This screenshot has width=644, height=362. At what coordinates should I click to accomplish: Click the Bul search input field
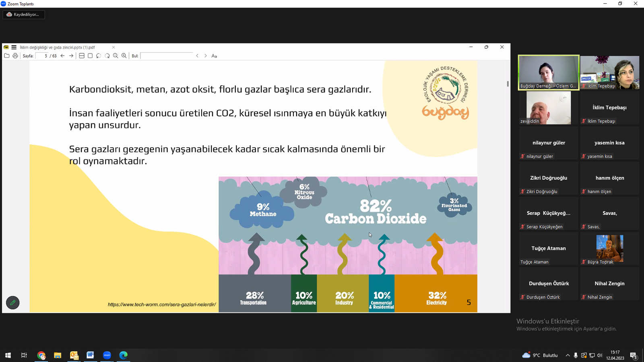(167, 56)
